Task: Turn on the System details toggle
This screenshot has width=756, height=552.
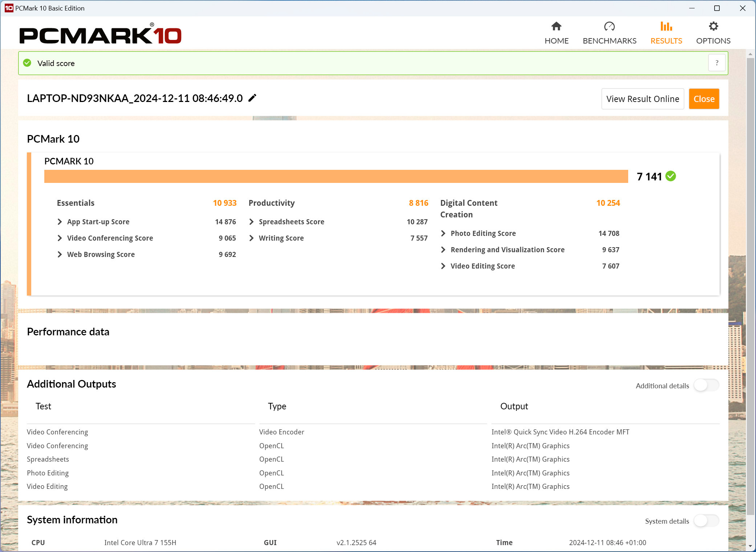Action: pos(706,521)
